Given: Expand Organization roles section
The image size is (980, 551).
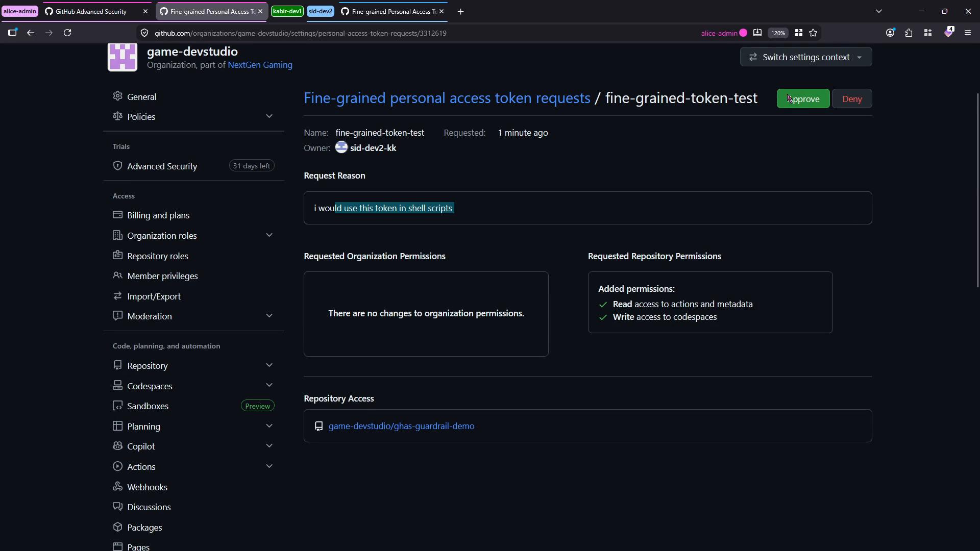Looking at the screenshot, I should tap(269, 235).
